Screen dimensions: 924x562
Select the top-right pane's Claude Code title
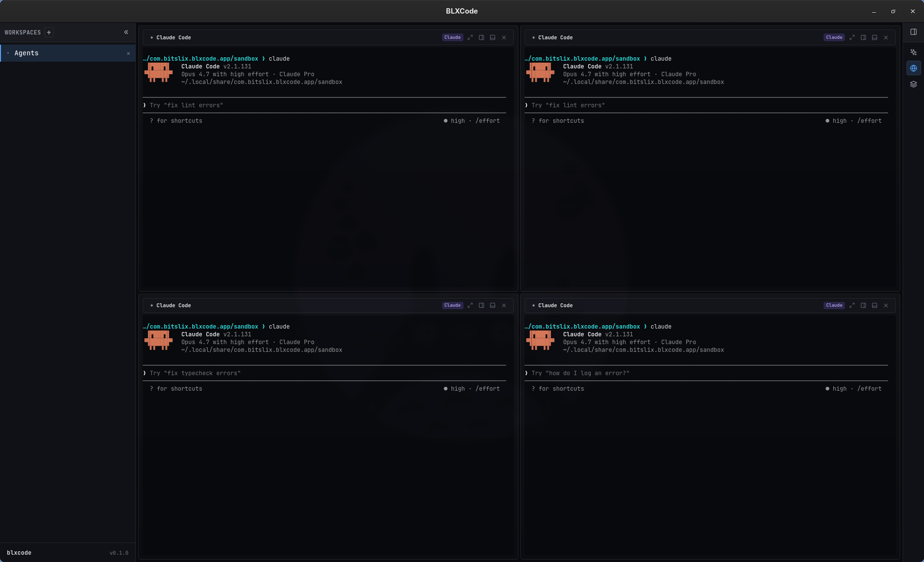(555, 37)
